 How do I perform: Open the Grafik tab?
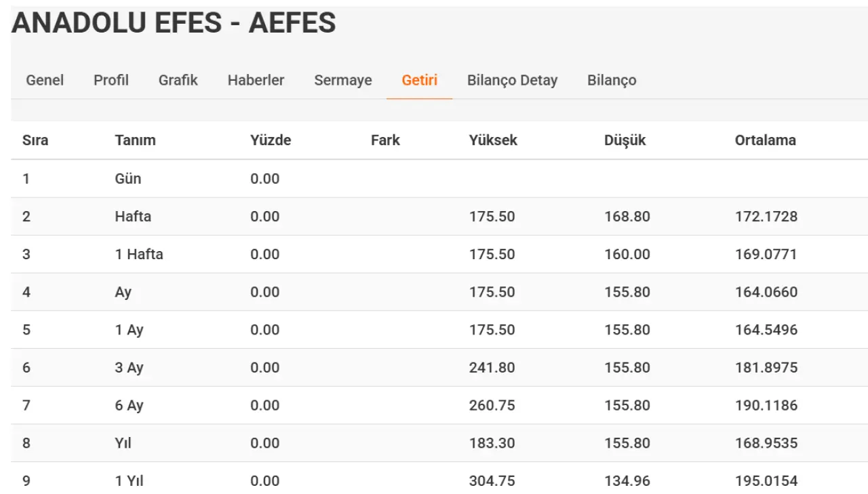coord(178,80)
